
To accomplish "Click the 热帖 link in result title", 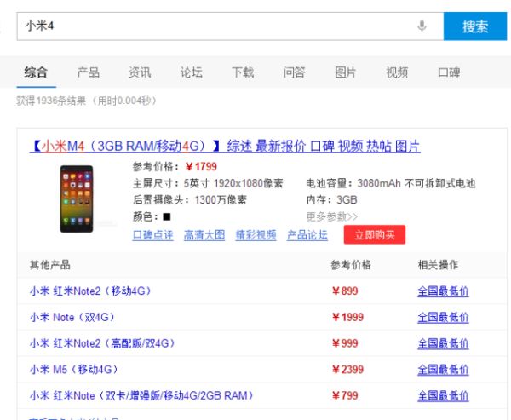I will pyautogui.click(x=379, y=146).
